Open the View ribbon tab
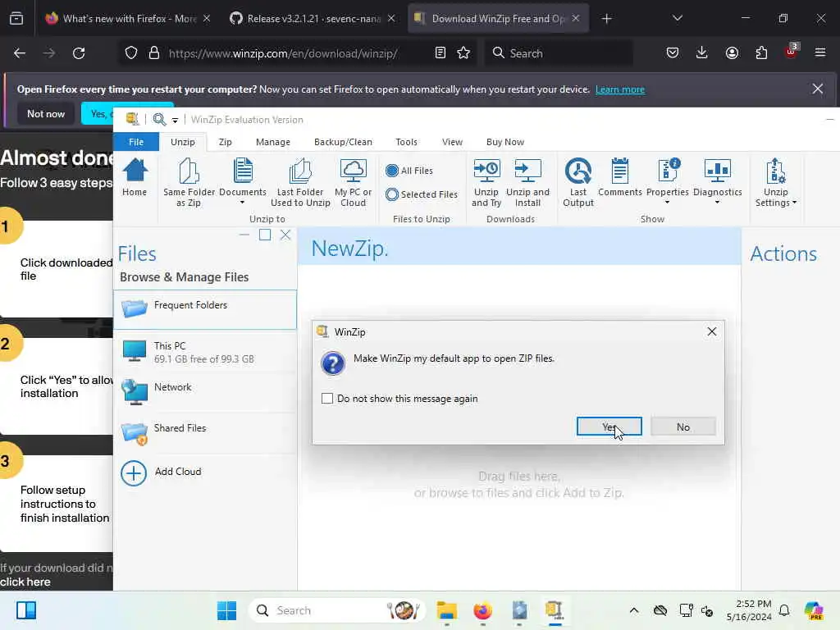 pos(452,142)
